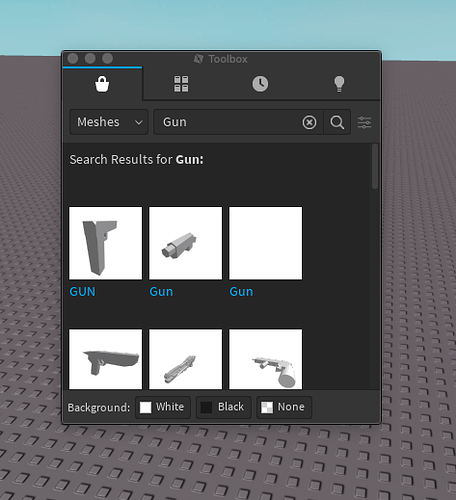Pick the long rifle mesh thumbnail

186,359
